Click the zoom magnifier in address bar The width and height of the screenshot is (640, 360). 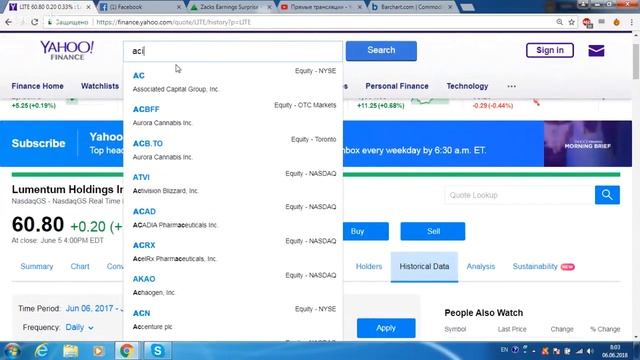(559, 22)
